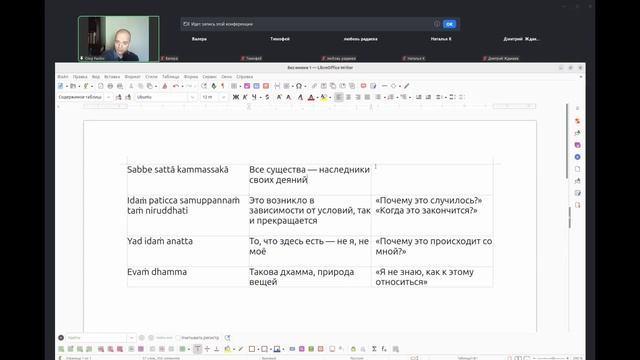Image resolution: width=640 pixels, height=360 pixels.
Task: Click the insert rows above table icon
Action: coord(61,349)
